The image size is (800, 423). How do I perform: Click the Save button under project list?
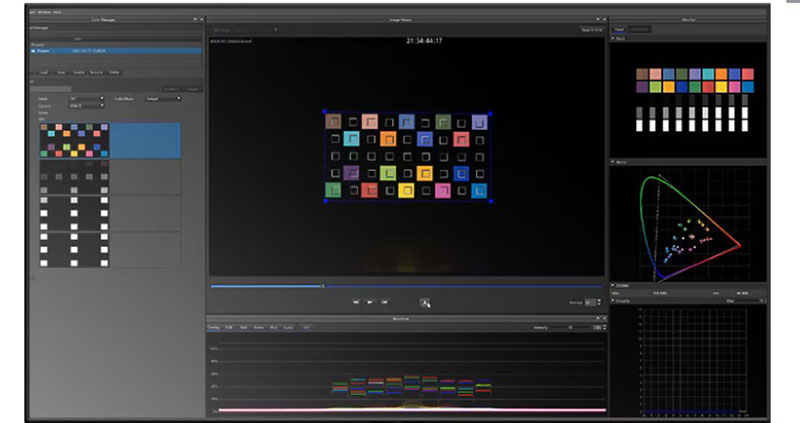coord(61,72)
